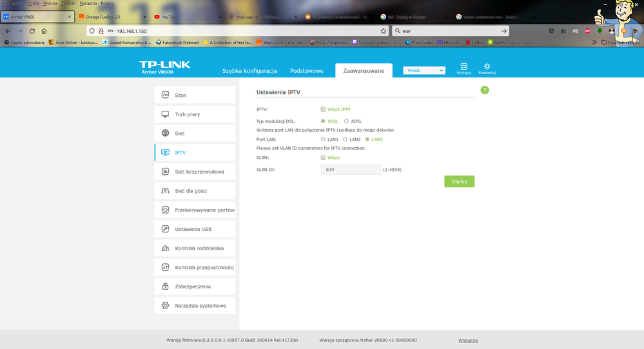Click the VLAN ID input field

pyautogui.click(x=351, y=170)
